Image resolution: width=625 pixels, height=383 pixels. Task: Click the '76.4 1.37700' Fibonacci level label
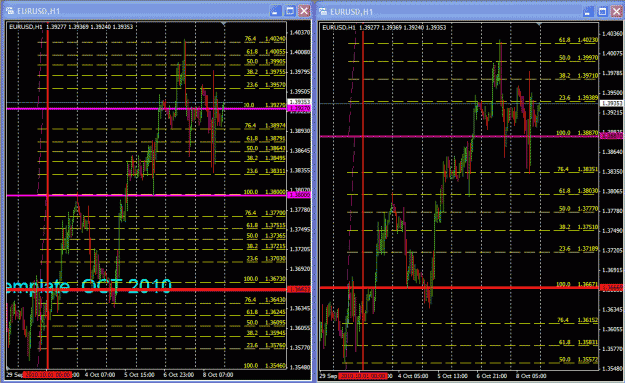point(265,213)
